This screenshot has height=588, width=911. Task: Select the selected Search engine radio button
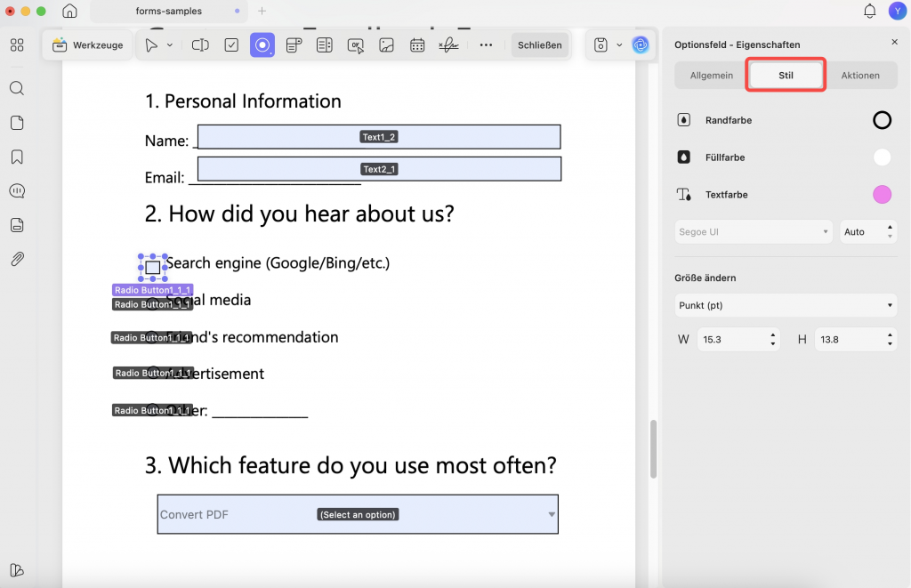(153, 267)
